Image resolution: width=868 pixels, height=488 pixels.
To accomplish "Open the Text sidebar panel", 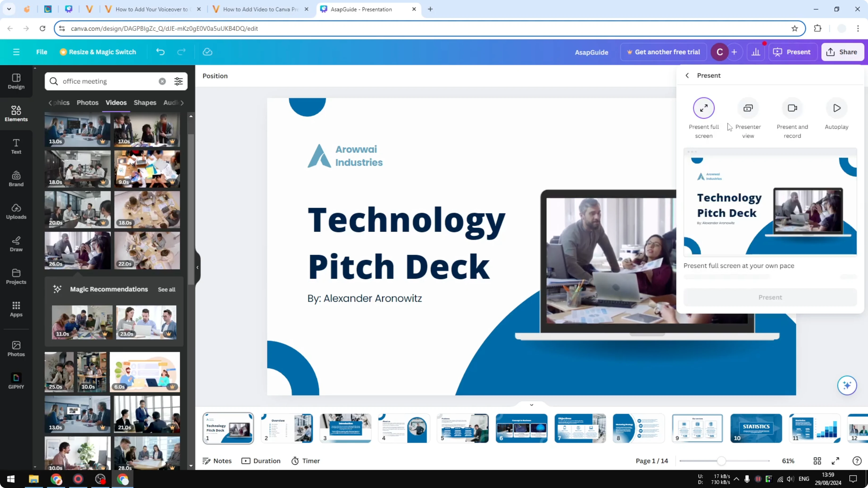I will click(x=16, y=146).
